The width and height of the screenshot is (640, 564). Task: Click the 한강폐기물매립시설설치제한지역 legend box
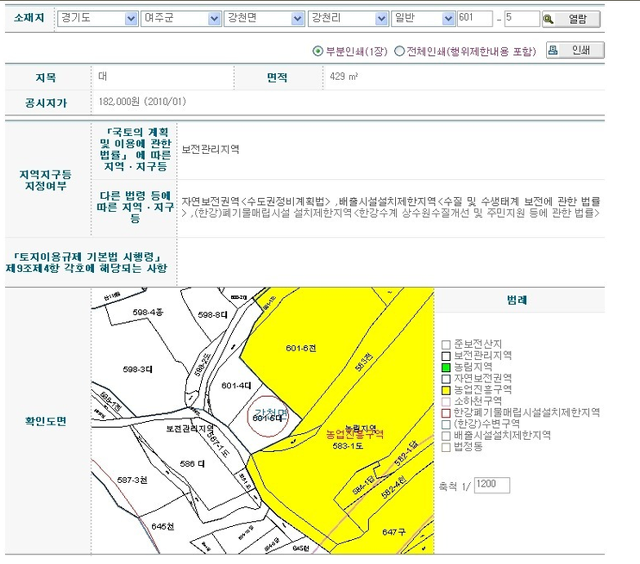447,412
